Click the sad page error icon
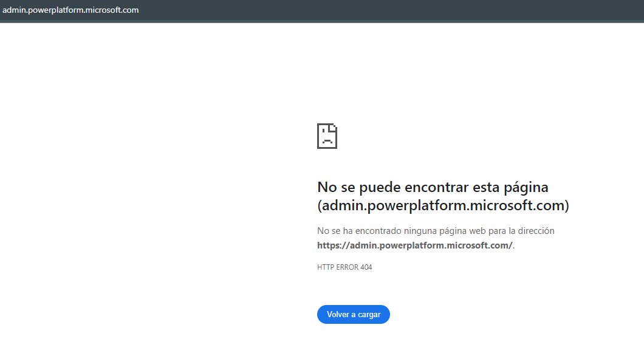 click(x=327, y=136)
